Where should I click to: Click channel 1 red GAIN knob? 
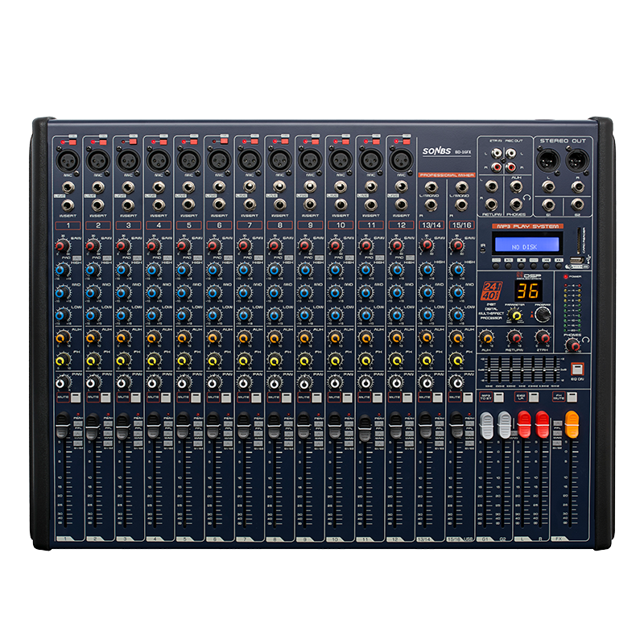63,246
